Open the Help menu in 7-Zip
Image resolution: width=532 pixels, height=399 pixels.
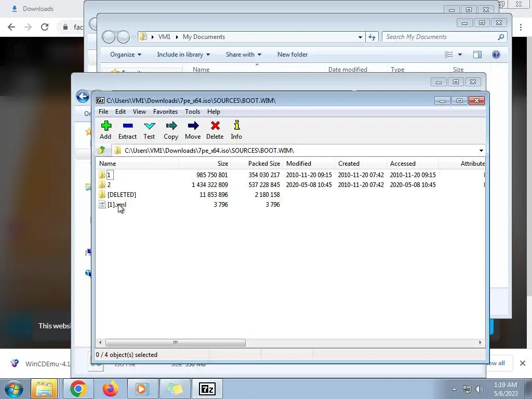coord(214,112)
